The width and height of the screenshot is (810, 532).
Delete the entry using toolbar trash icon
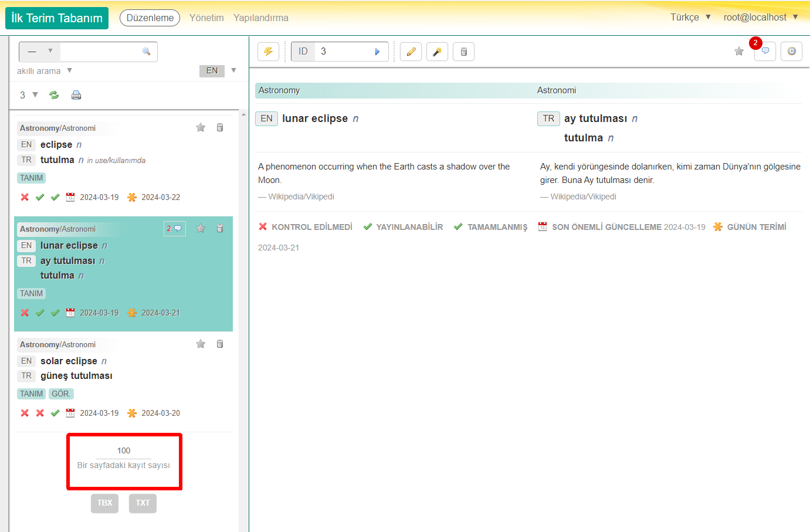(x=463, y=52)
